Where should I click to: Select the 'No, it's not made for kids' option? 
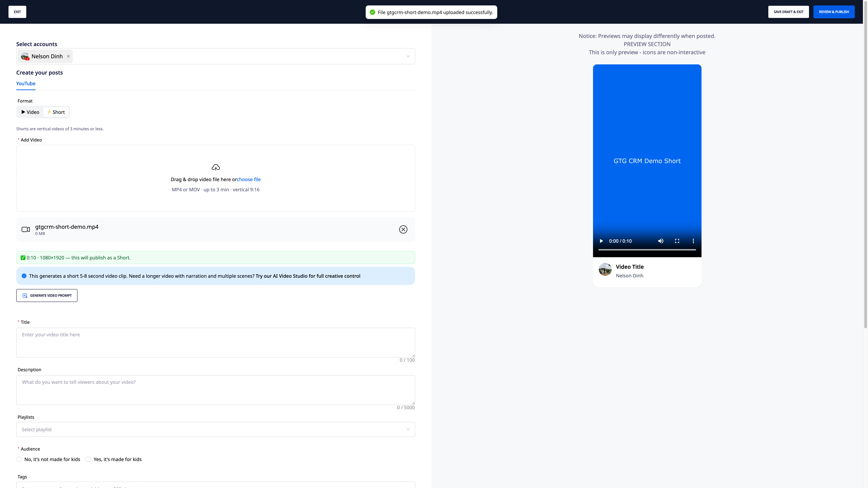[19, 459]
